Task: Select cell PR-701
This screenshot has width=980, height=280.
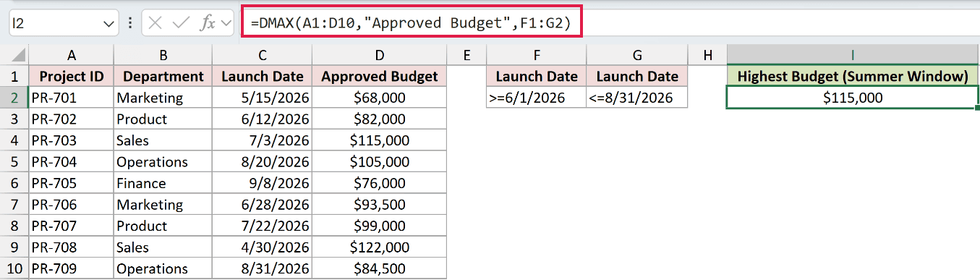Action: click(x=71, y=98)
